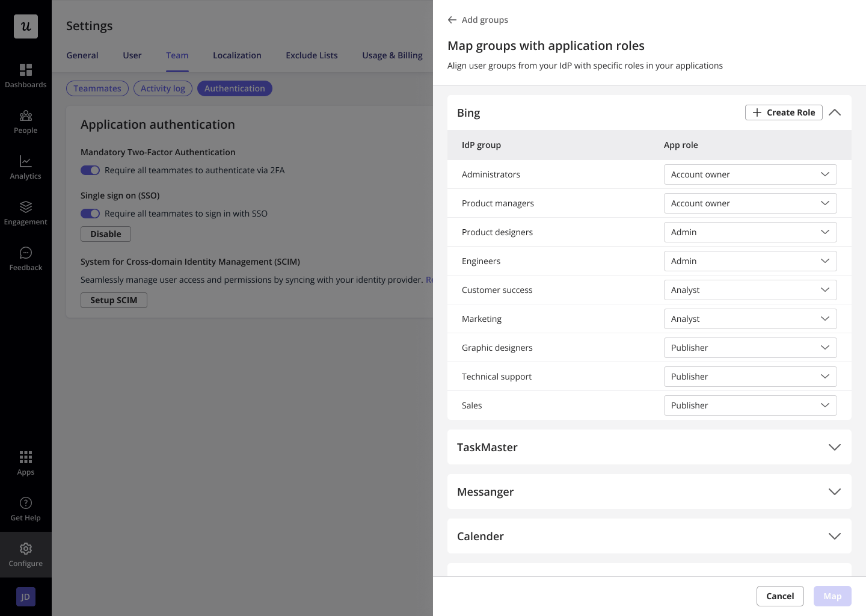The height and width of the screenshot is (616, 866).
Task: Open the JD user avatar
Action: tap(26, 597)
